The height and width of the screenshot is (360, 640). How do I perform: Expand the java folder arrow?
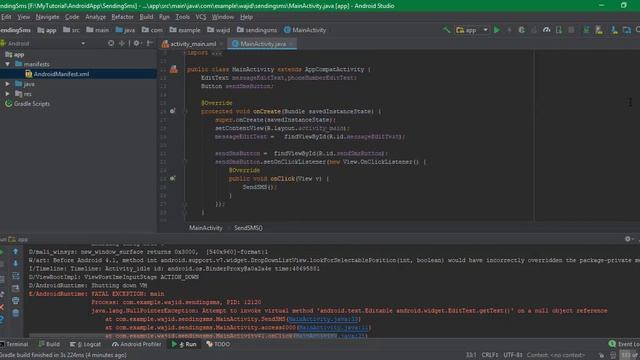(x=7, y=84)
